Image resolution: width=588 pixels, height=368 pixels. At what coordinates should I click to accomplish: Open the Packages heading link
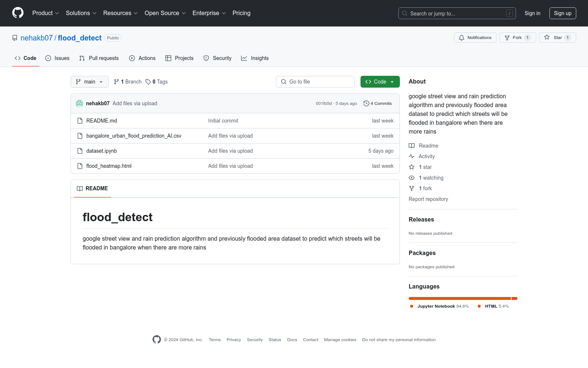422,253
